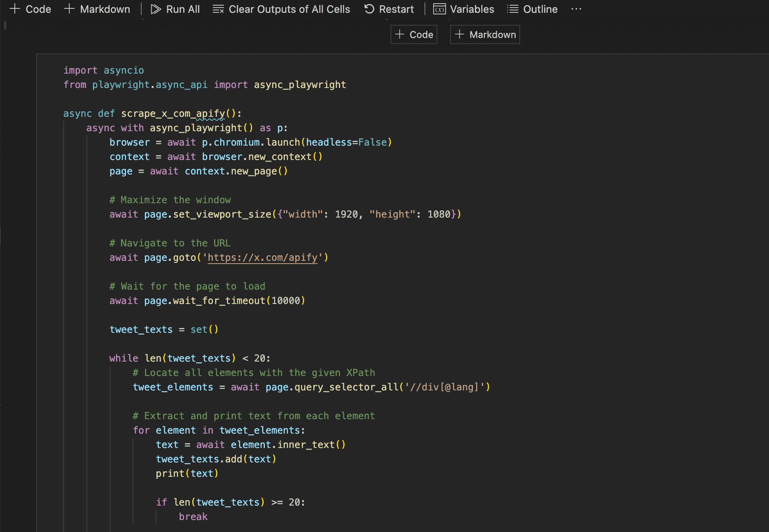
Task: Click the more actions ellipsis icon
Action: [x=576, y=9]
